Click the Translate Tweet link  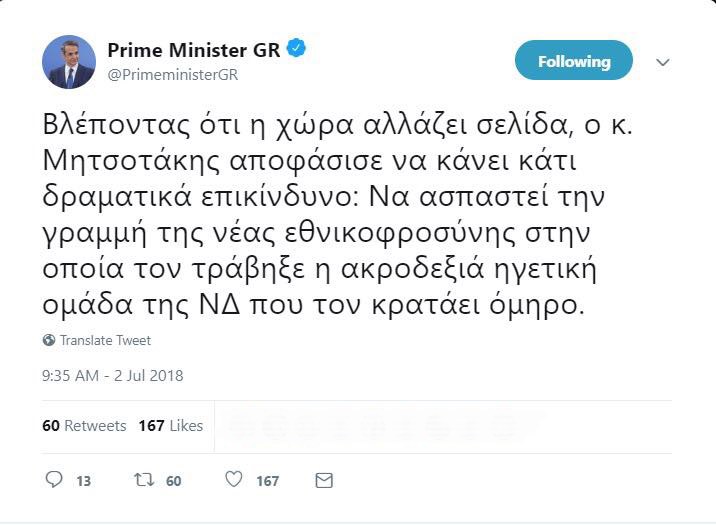click(x=105, y=340)
